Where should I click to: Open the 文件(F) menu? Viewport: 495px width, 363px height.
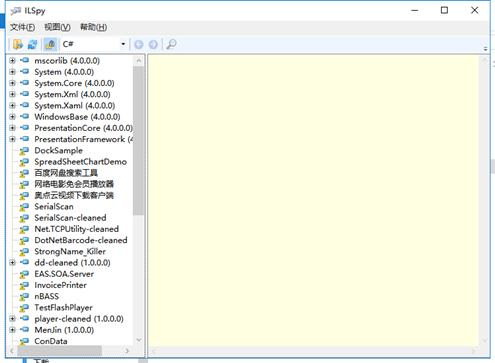(22, 27)
